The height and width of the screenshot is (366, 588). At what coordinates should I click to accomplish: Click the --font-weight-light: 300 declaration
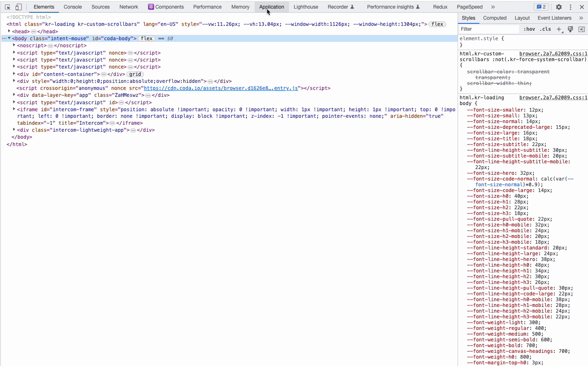coord(504,323)
